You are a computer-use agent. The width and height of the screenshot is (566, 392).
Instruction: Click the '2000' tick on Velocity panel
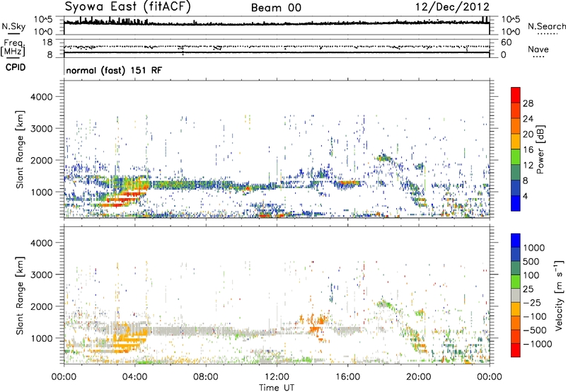click(x=41, y=306)
